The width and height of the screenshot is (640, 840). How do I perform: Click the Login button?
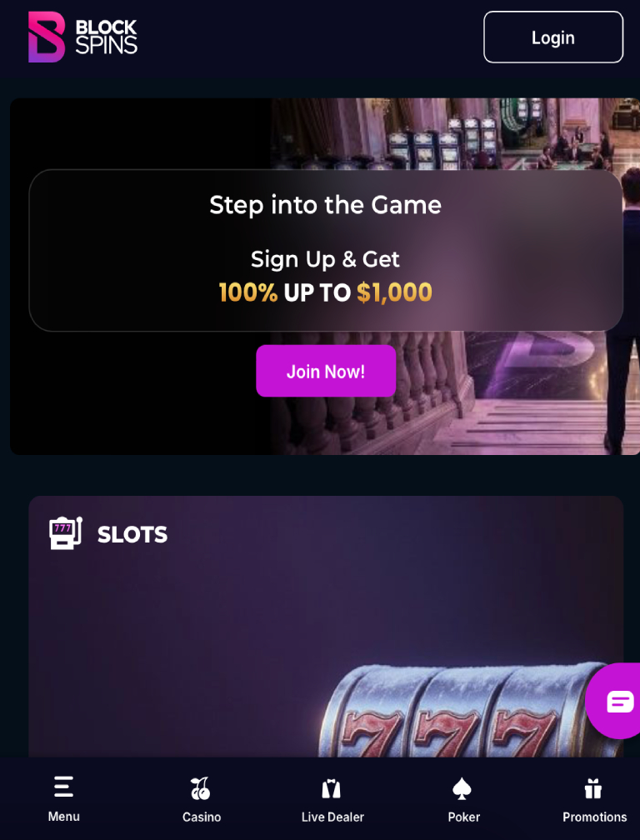point(553,37)
